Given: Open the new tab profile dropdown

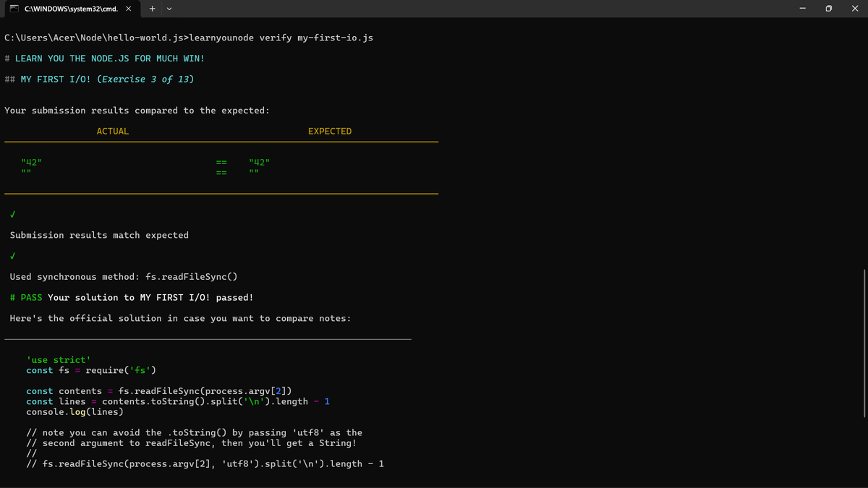Looking at the screenshot, I should (169, 9).
